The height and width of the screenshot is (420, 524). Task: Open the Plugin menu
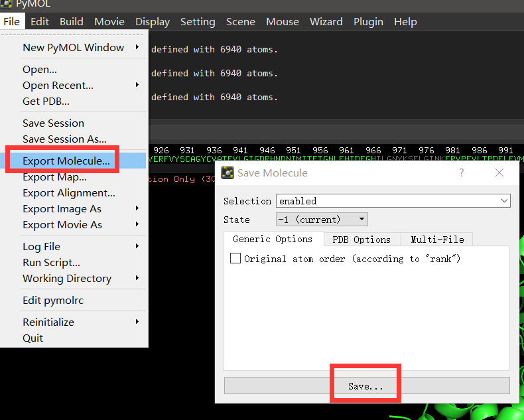[368, 22]
